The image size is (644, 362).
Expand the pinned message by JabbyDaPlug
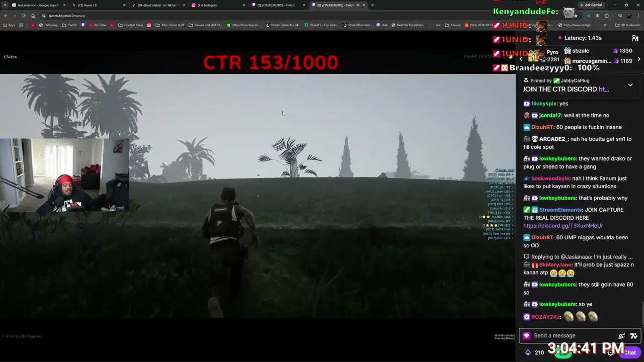630,85
